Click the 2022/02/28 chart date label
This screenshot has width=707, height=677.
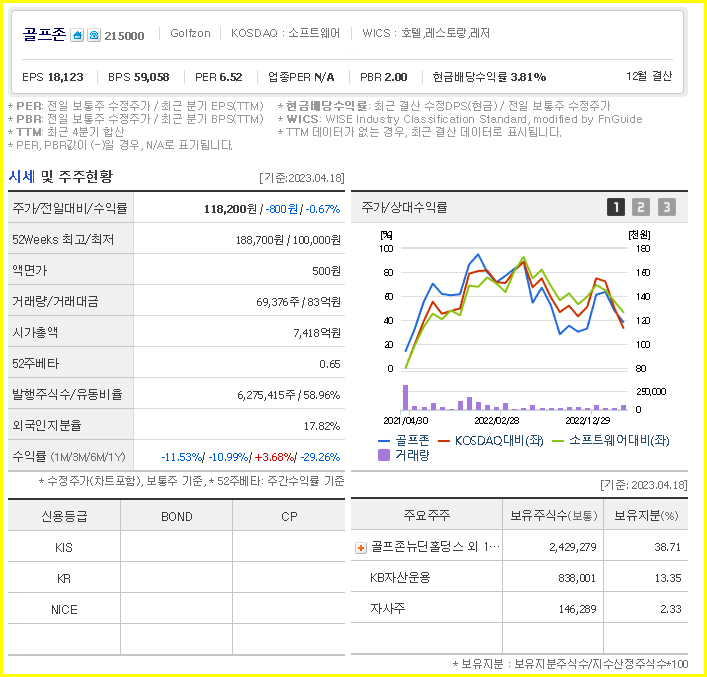(496, 421)
